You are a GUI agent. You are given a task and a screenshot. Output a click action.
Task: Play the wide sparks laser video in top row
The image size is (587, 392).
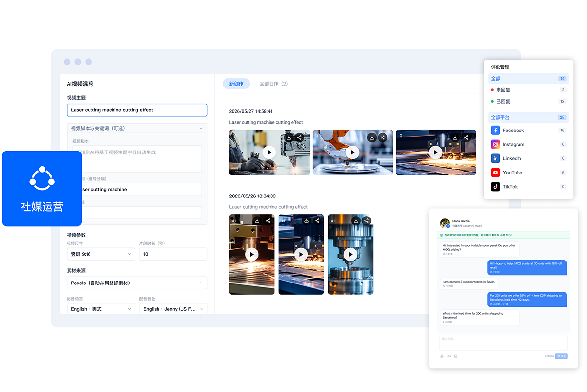(x=435, y=152)
